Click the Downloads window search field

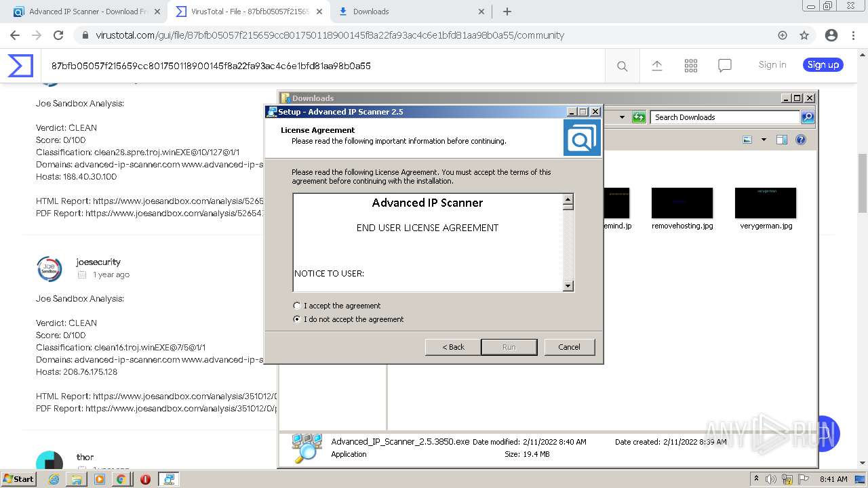click(725, 117)
